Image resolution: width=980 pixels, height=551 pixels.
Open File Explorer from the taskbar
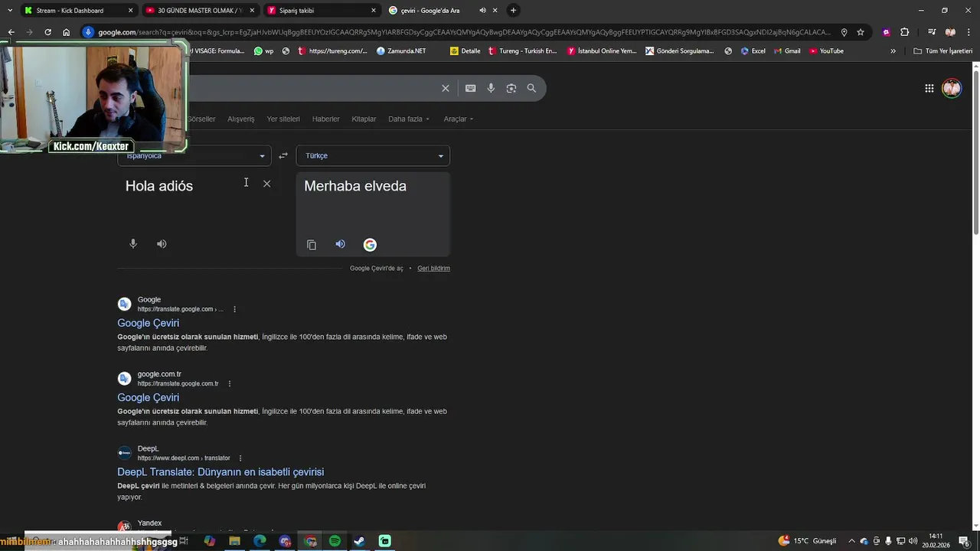tap(234, 541)
